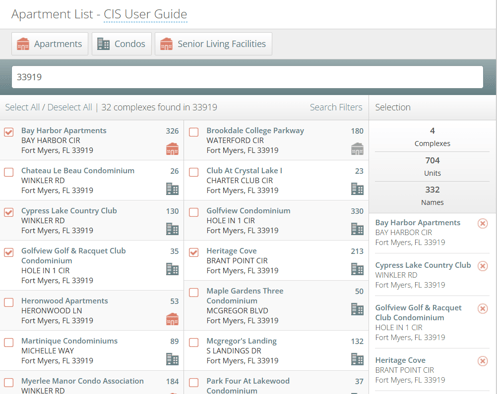Open the CIS User Guide link
The height and width of the screenshot is (394, 497).
(x=145, y=14)
